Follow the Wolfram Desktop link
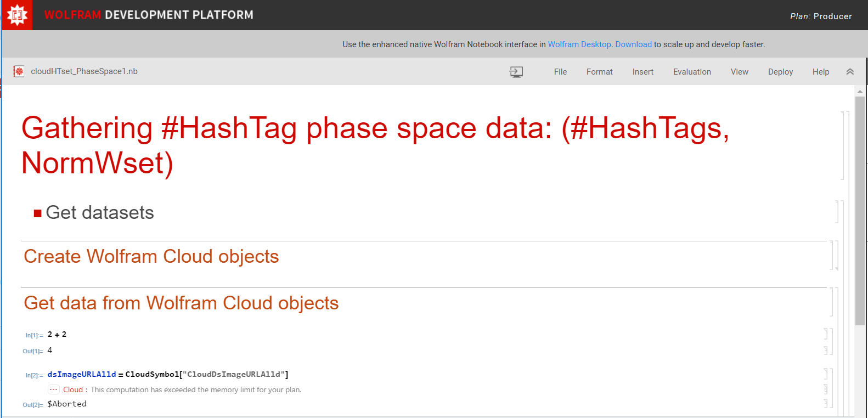 [x=579, y=44]
